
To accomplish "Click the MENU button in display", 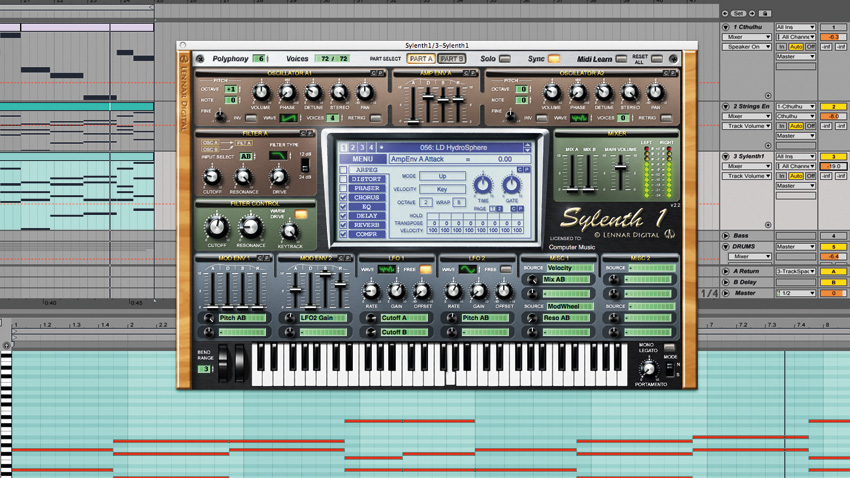I will coord(363,159).
